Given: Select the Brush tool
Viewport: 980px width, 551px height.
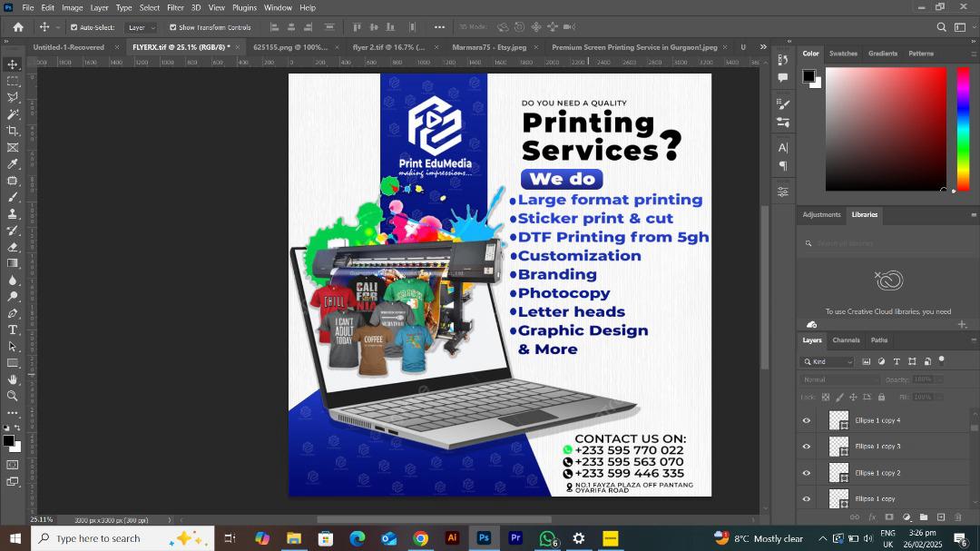Looking at the screenshot, I should tap(13, 197).
